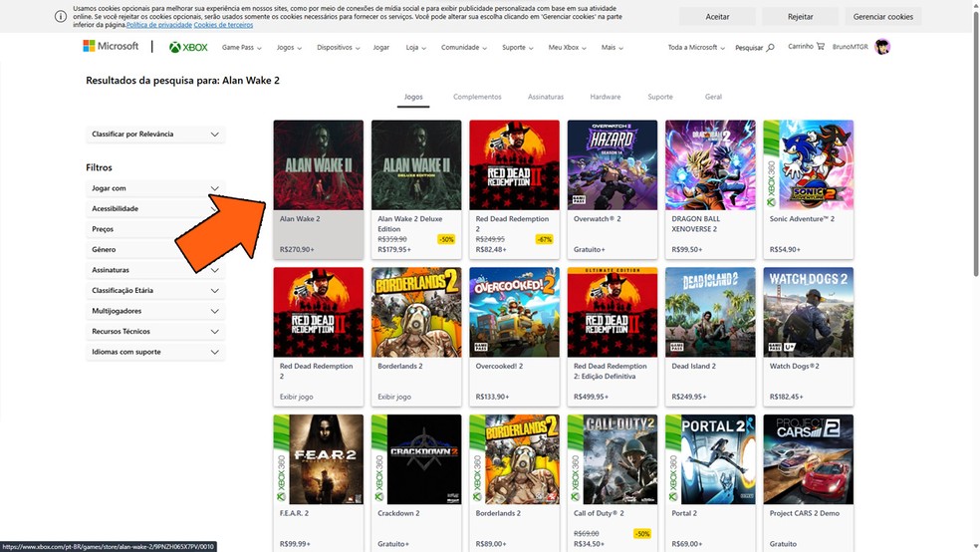Go to the Xbox home logo

tap(188, 47)
